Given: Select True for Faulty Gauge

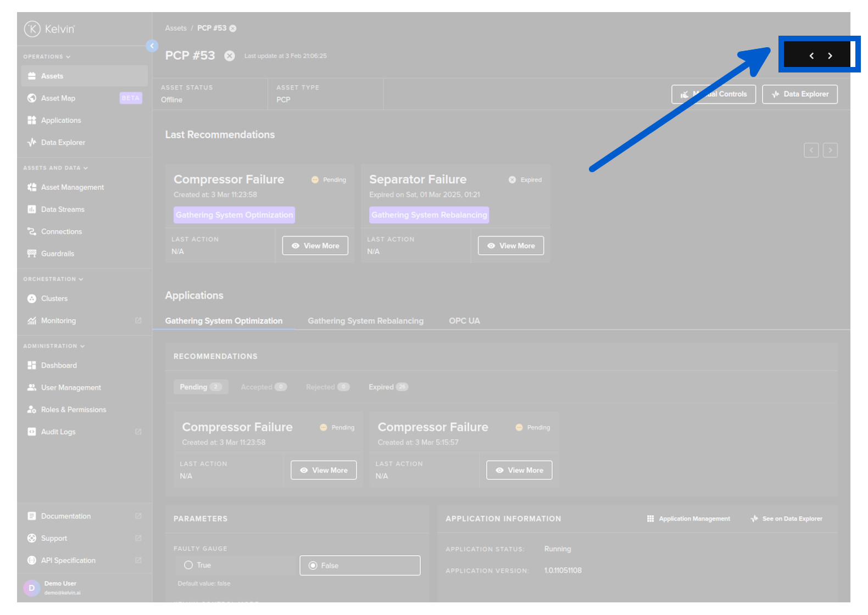Looking at the screenshot, I should pos(188,565).
